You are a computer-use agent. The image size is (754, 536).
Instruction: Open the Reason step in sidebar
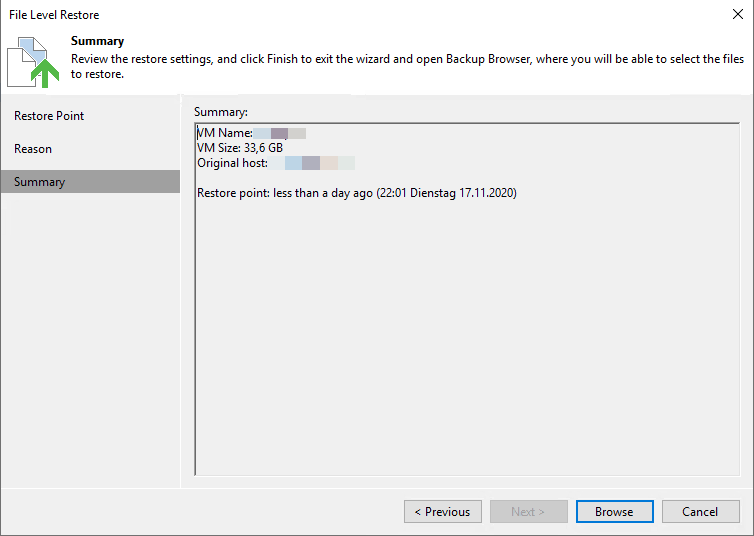(33, 149)
